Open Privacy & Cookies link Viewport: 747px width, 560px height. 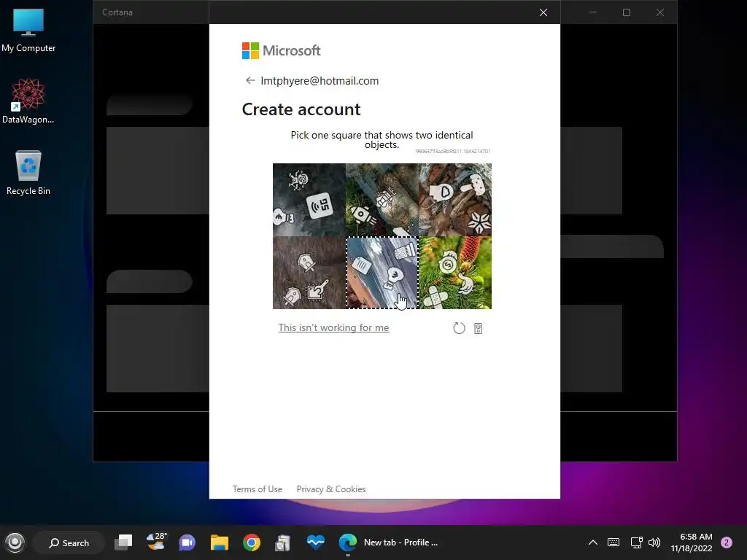(331, 489)
